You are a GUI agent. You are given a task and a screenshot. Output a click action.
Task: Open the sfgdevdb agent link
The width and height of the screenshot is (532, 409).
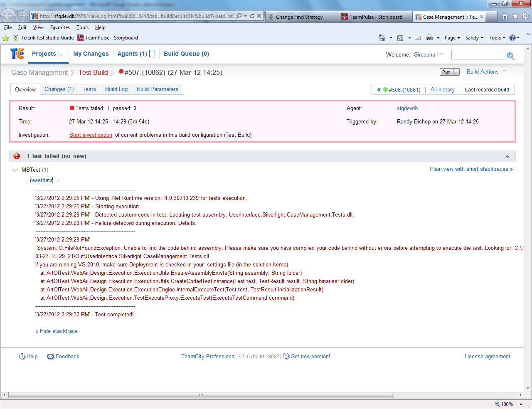click(407, 108)
